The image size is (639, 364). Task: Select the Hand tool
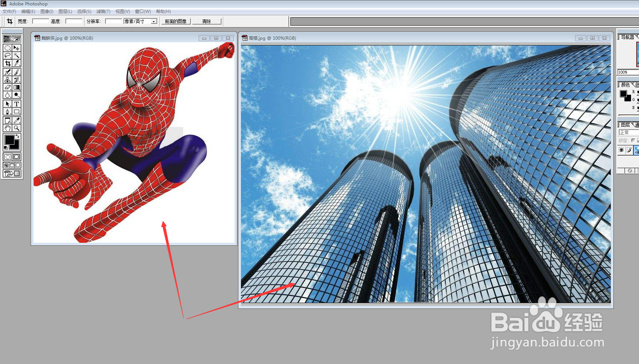8,128
